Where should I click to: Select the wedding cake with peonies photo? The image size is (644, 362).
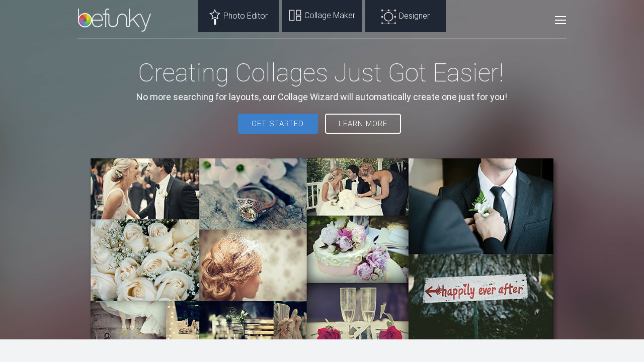click(358, 249)
